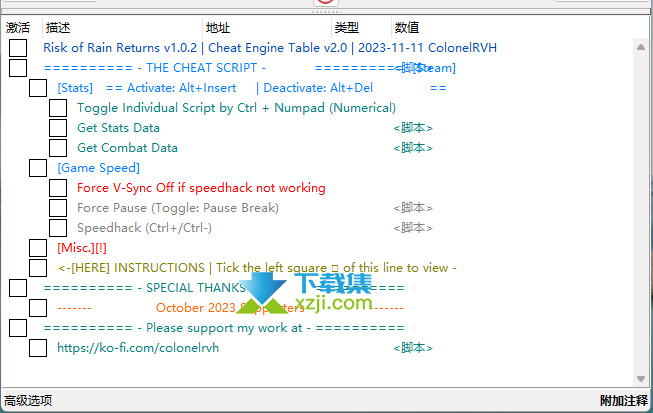Tick the Risk of Rain Returns v1.0.2 checkbox
The width and height of the screenshot is (653, 413).
click(18, 48)
